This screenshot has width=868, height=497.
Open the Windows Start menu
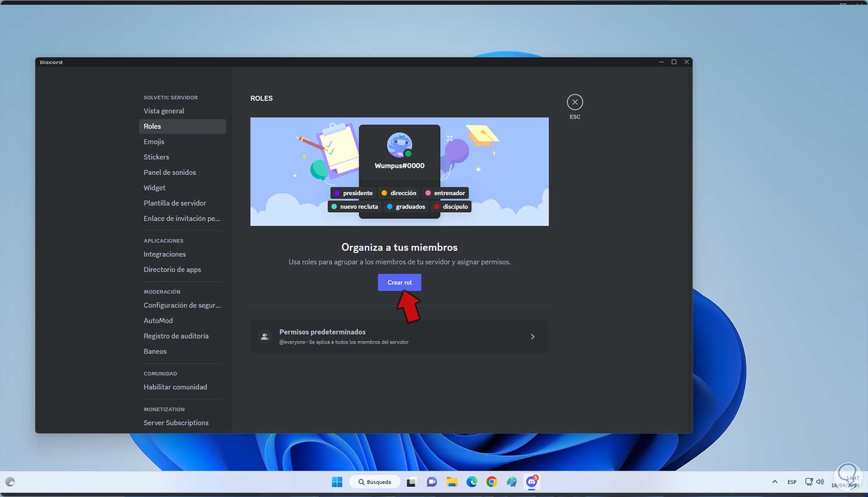pyautogui.click(x=337, y=482)
